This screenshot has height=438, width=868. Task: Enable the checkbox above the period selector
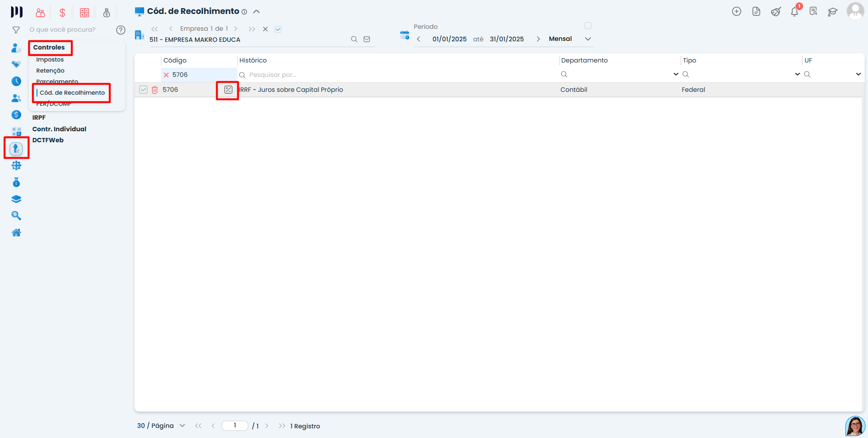pyautogui.click(x=588, y=25)
